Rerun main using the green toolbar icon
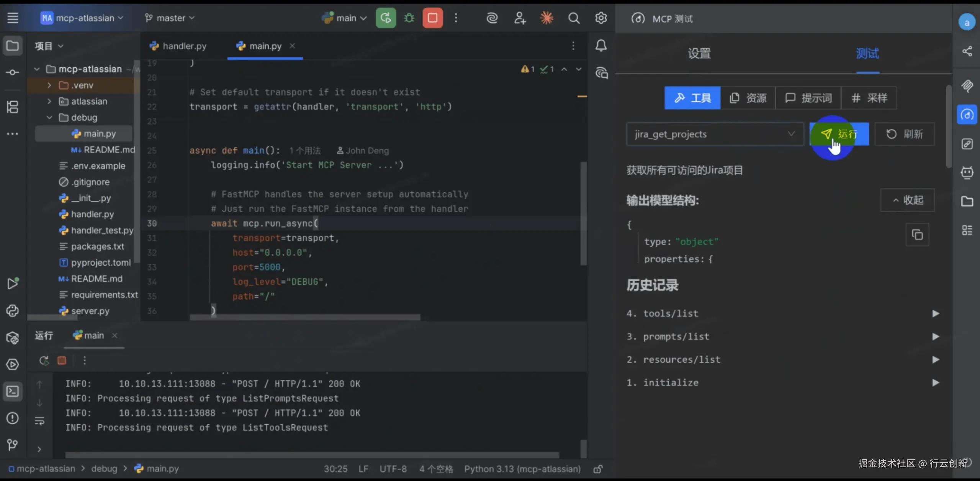The width and height of the screenshot is (980, 481). [386, 18]
